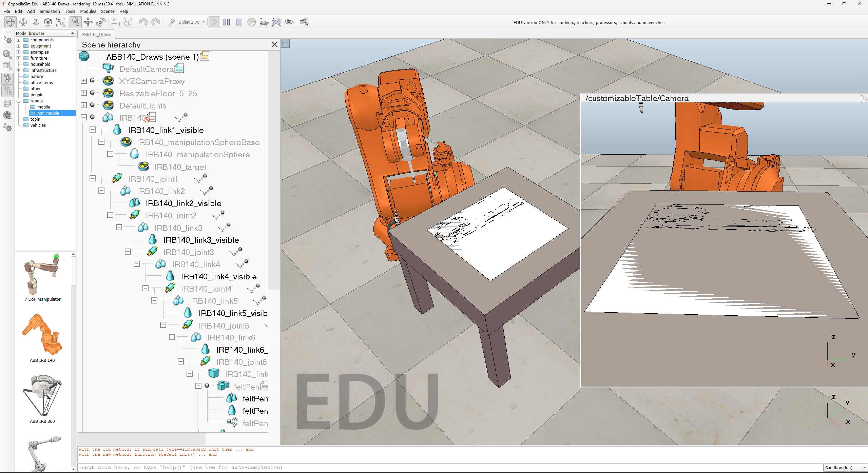Open the scene's main script icon
Image resolution: width=868 pixels, height=473 pixels.
[205, 56]
